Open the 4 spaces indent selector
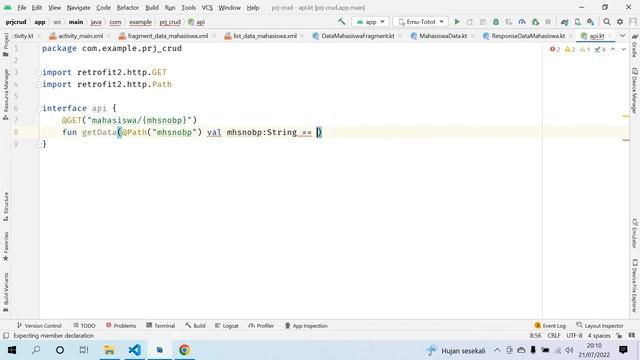This screenshot has height=360, width=640. [599, 336]
